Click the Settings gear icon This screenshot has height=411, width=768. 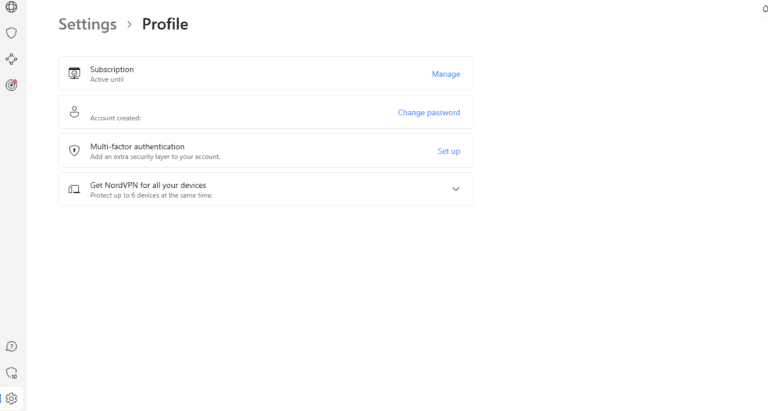pos(11,398)
